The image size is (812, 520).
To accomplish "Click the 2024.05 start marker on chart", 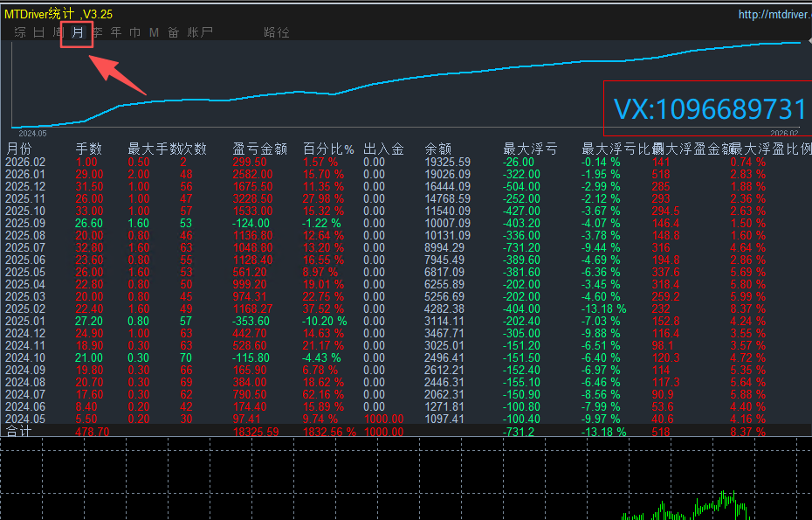I will pyautogui.click(x=32, y=133).
